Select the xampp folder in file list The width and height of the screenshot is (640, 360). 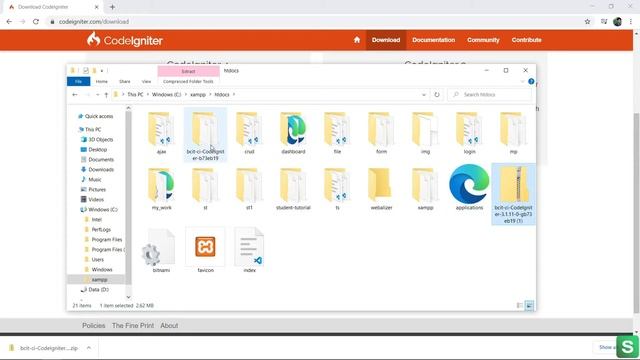(x=425, y=189)
